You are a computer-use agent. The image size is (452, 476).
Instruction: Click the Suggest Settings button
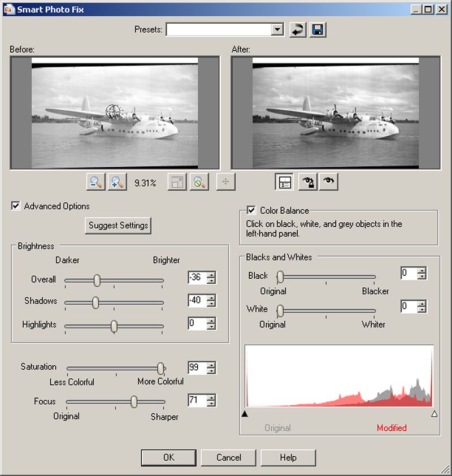click(x=118, y=226)
